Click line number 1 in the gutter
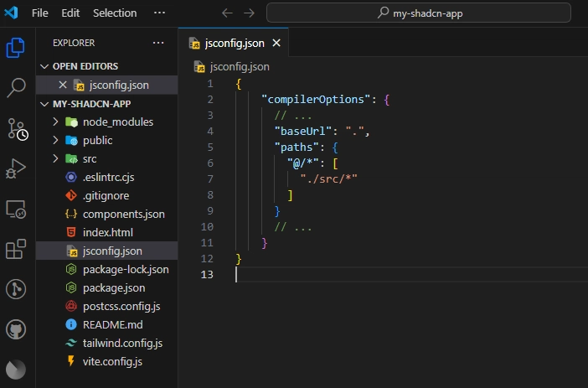 pos(210,84)
